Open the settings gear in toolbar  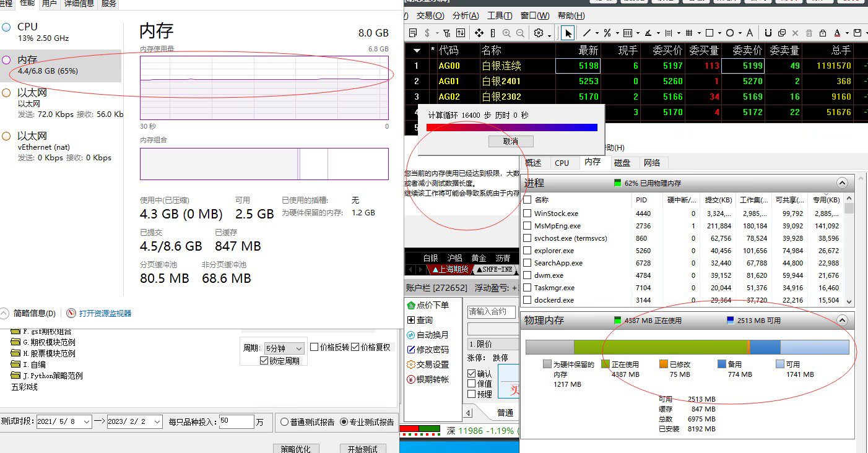[539, 33]
